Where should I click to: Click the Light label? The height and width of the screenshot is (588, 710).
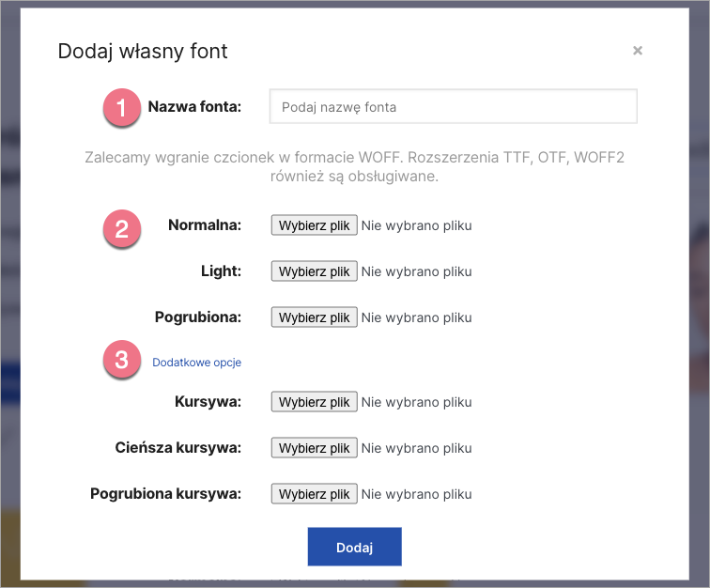click(221, 271)
